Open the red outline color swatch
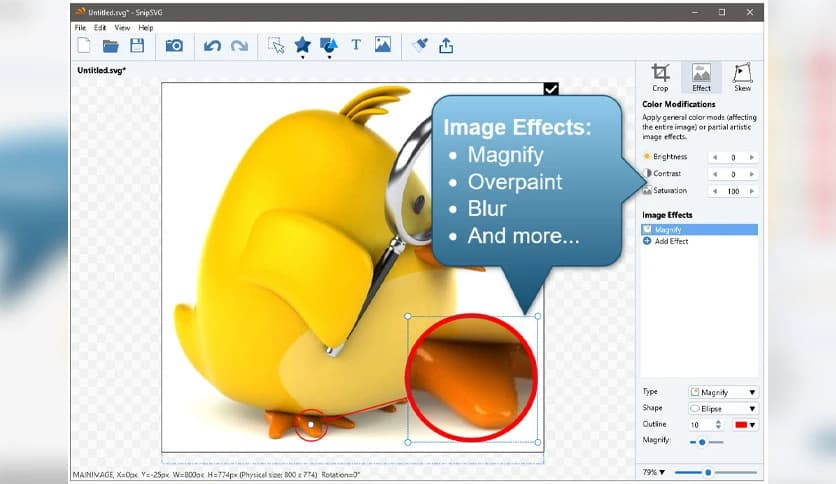This screenshot has width=836, height=484. (x=746, y=425)
